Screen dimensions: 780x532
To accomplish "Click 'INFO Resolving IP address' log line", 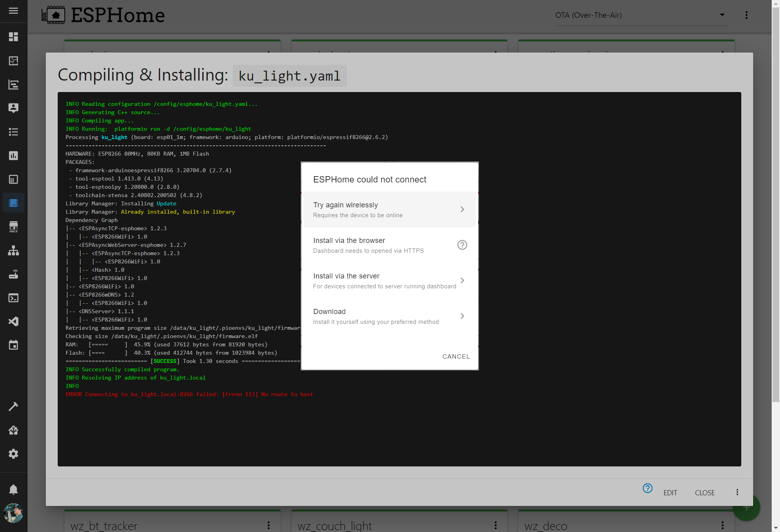I will click(x=136, y=378).
